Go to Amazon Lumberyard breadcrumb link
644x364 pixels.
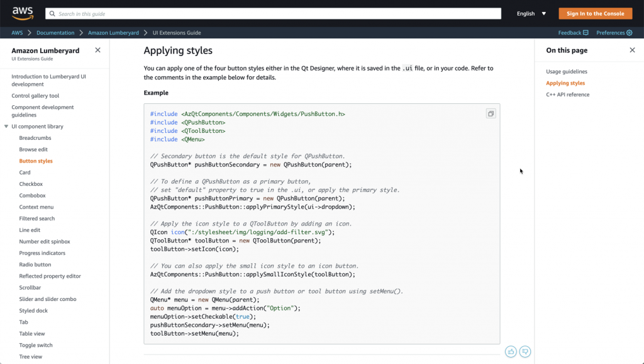(113, 33)
